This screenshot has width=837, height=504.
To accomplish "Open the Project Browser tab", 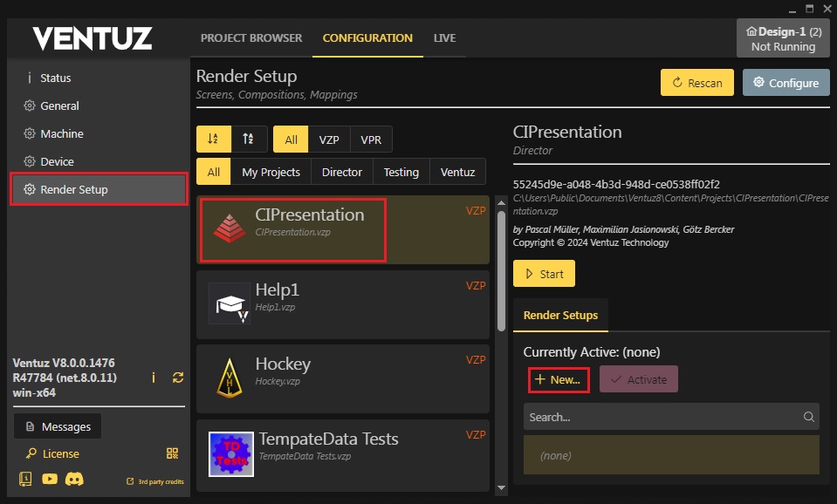I will click(251, 37).
